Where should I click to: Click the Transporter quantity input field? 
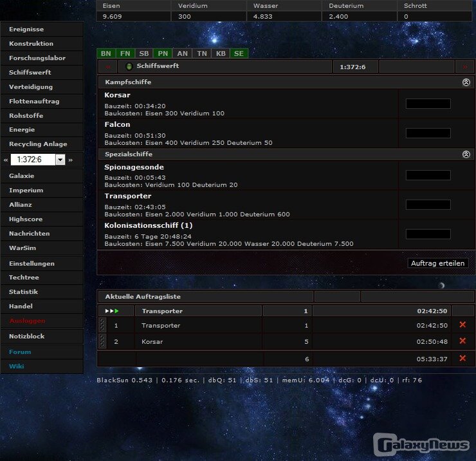click(428, 205)
